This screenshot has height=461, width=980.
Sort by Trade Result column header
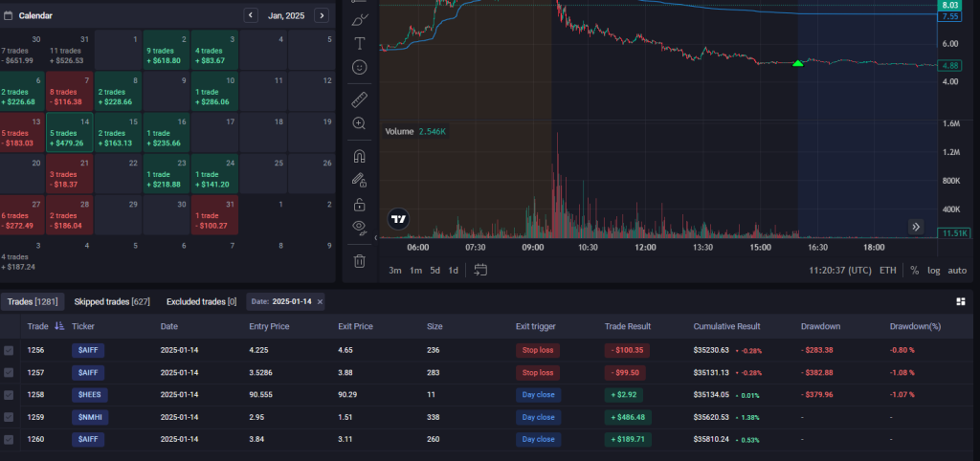pyautogui.click(x=628, y=326)
